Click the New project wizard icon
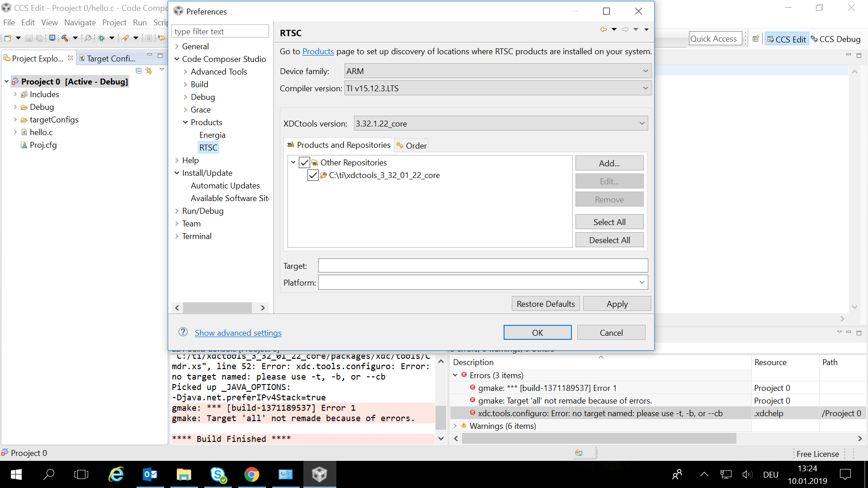The width and height of the screenshot is (868, 488). tap(8, 38)
